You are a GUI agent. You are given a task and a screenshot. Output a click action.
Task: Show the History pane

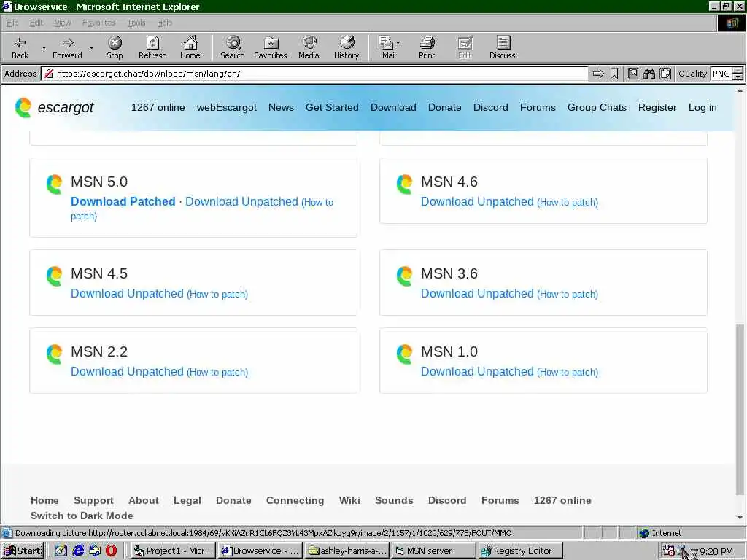click(x=347, y=47)
